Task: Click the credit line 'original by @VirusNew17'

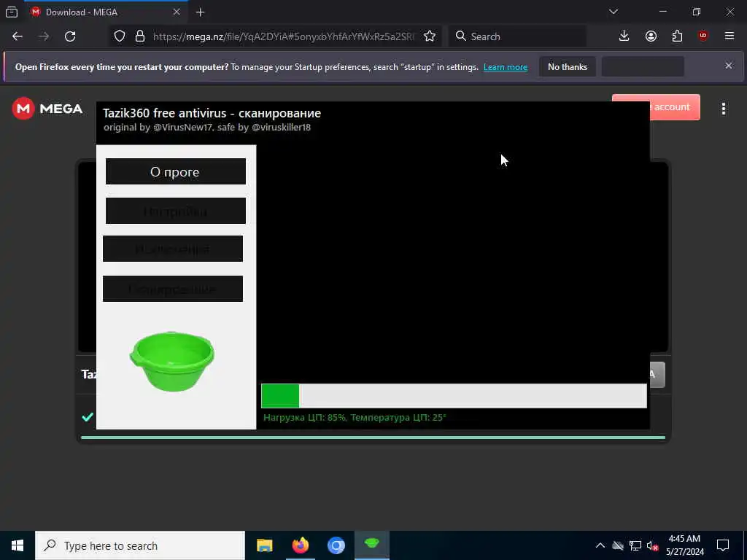Action: click(x=158, y=128)
